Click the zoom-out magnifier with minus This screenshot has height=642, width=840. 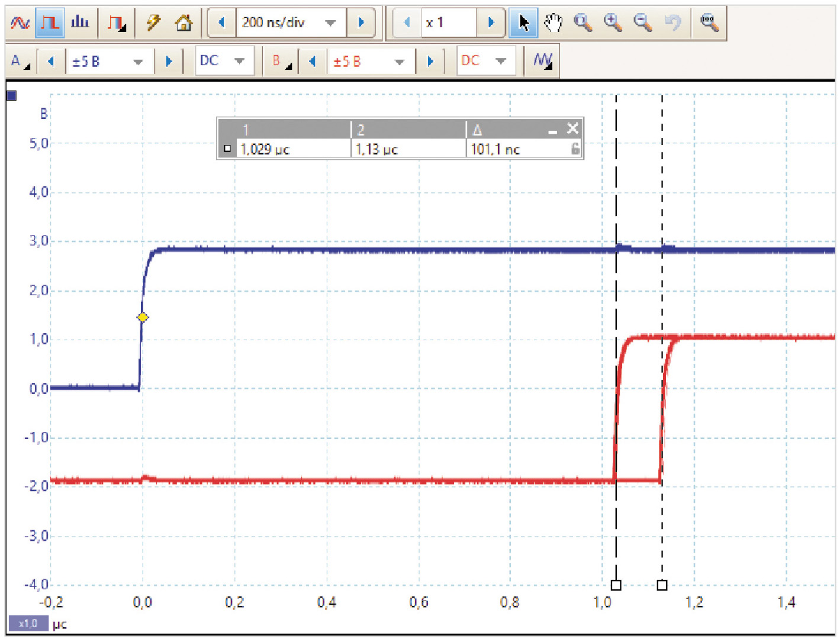click(x=642, y=23)
